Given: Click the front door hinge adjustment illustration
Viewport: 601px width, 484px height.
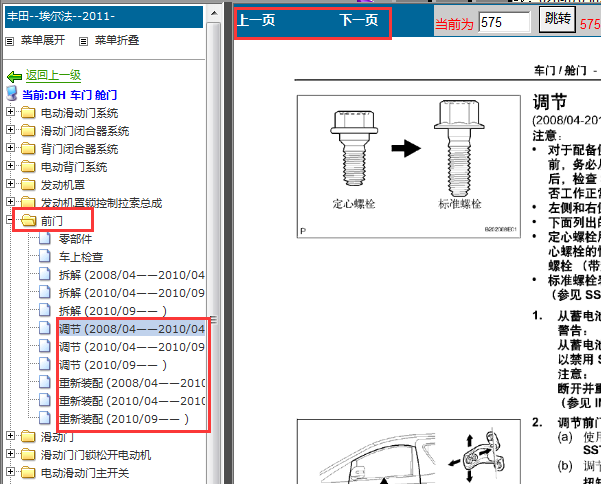Looking at the screenshot, I should [409, 451].
